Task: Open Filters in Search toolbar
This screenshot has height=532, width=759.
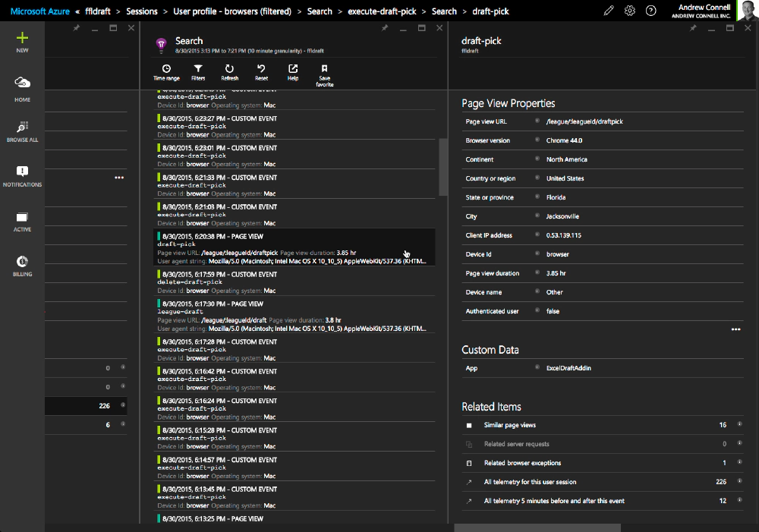Action: click(x=198, y=73)
